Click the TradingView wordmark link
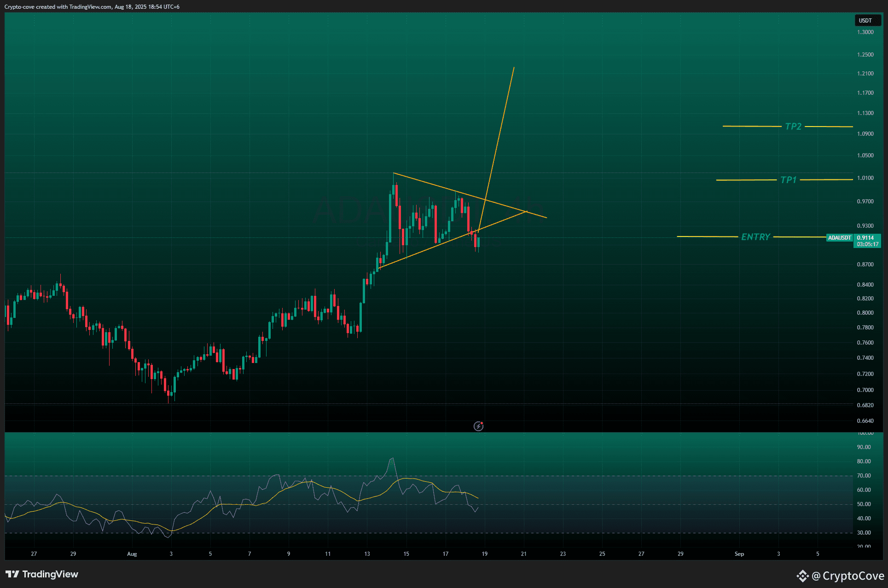Screen dimensions: 888x588 (x=50, y=574)
